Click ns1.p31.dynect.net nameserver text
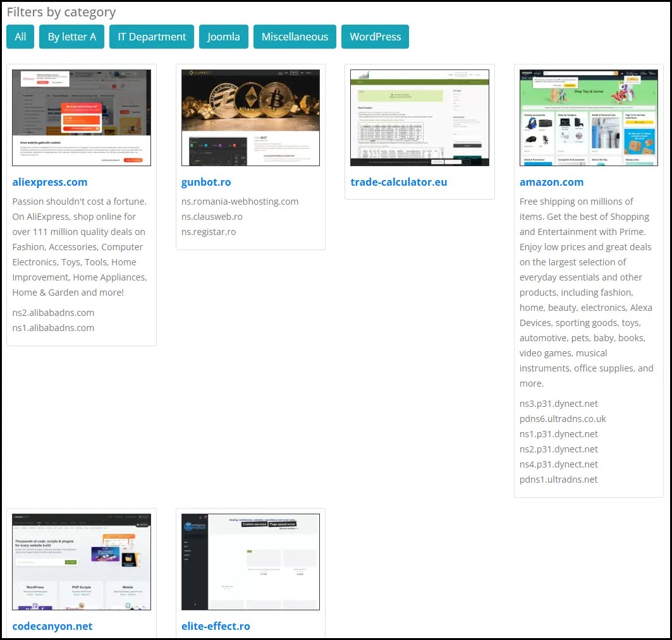This screenshot has height=640, width=672. (558, 434)
